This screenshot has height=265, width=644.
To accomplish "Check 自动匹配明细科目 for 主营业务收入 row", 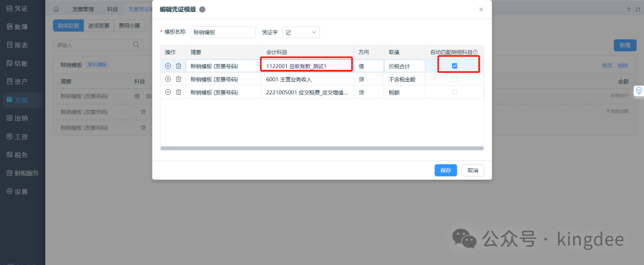I will (x=454, y=79).
